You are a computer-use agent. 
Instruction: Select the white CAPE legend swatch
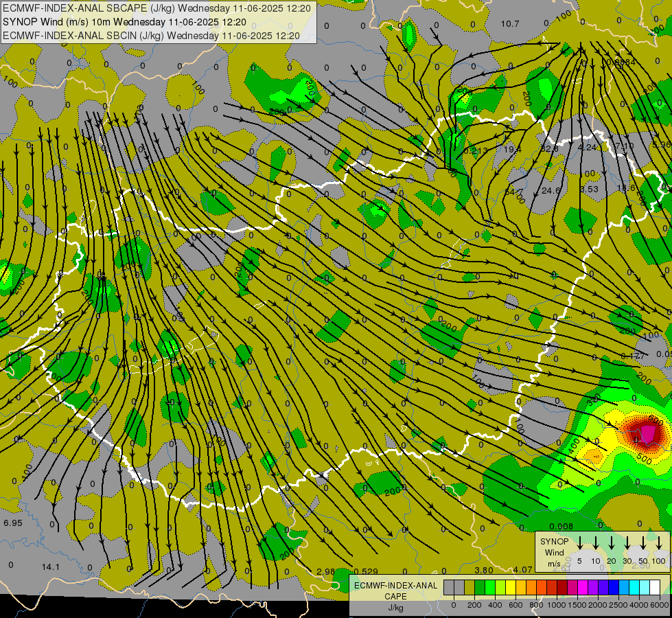[x=656, y=587]
